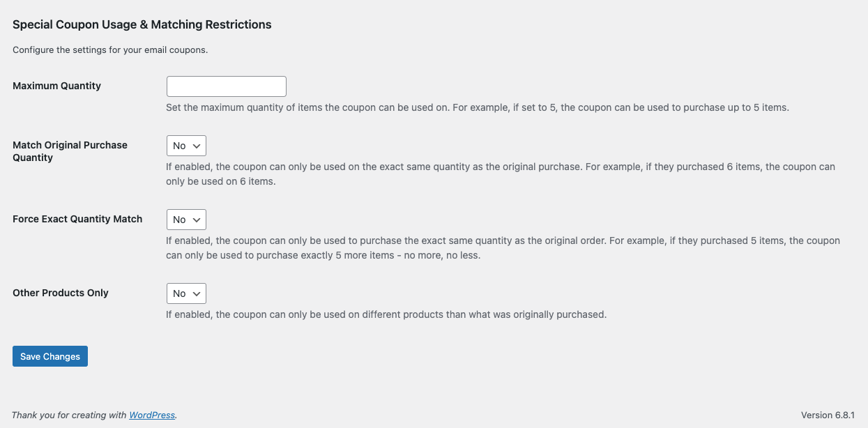Click the Save Changes button

pos(50,356)
